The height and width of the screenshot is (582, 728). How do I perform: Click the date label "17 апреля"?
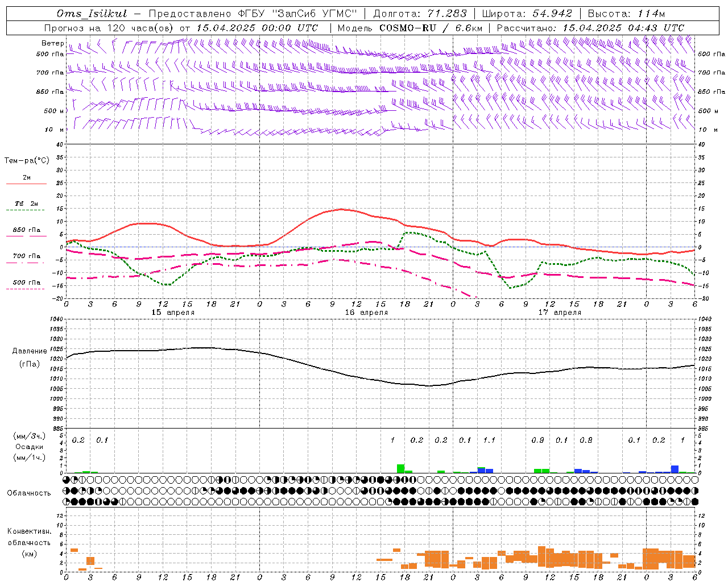pyautogui.click(x=560, y=313)
